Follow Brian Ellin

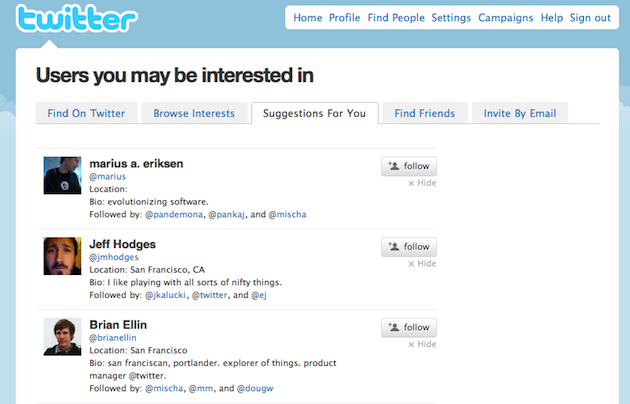[x=409, y=328]
